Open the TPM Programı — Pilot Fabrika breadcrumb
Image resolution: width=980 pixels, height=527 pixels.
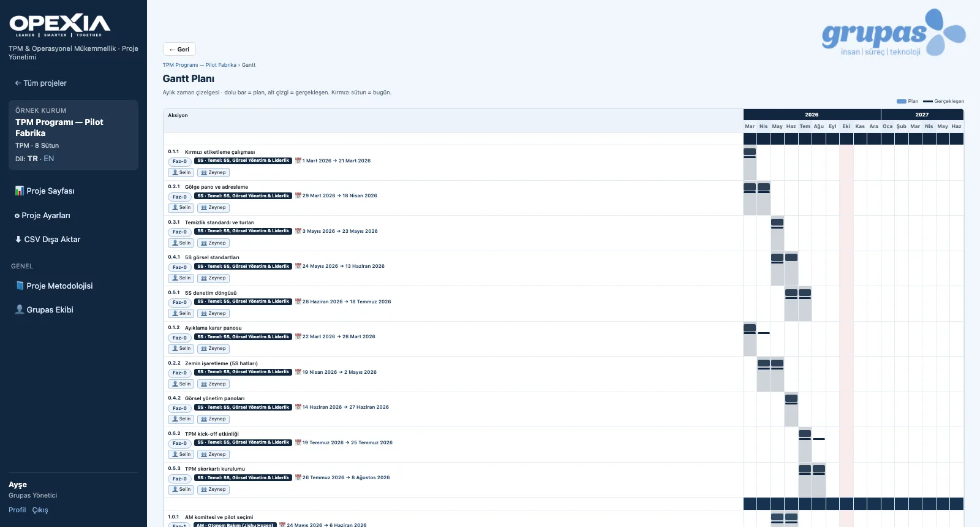200,65
